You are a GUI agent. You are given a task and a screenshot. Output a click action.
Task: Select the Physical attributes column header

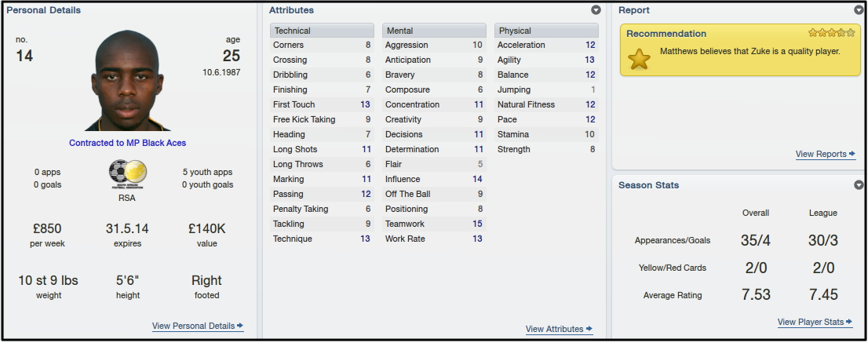click(546, 31)
